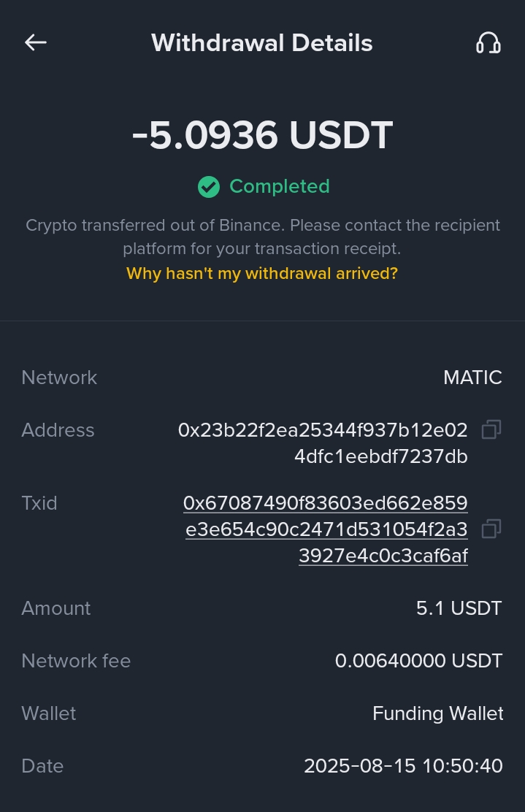Tap the 2025-08-15 10:50:40 date value

point(403,766)
